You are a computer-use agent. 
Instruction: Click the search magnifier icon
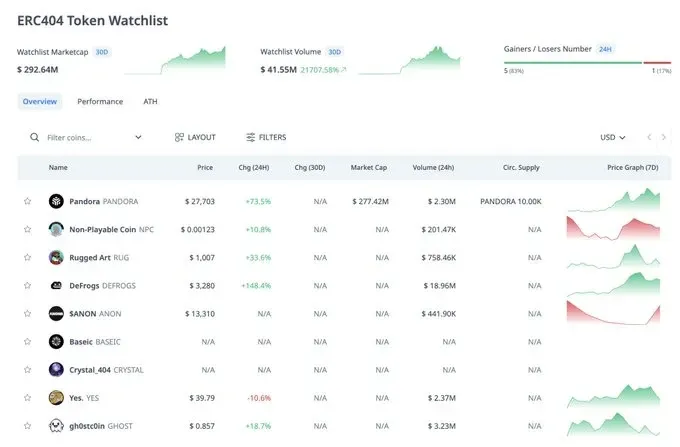pos(35,137)
